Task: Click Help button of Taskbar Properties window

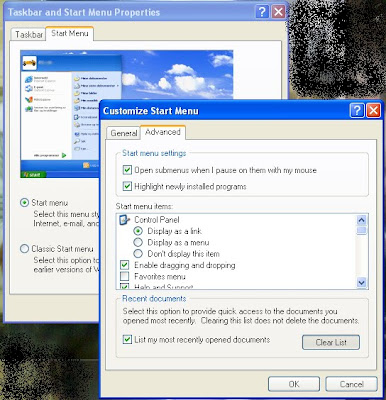Action: pyautogui.click(x=262, y=12)
